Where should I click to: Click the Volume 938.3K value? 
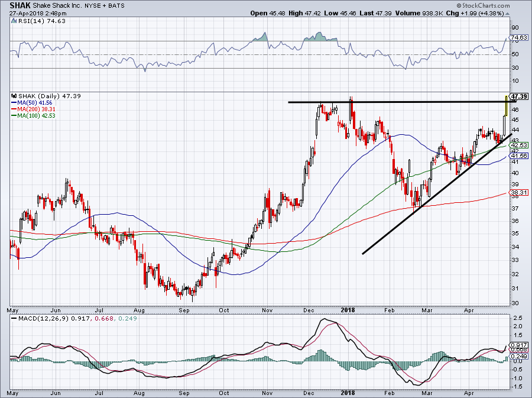(x=419, y=13)
